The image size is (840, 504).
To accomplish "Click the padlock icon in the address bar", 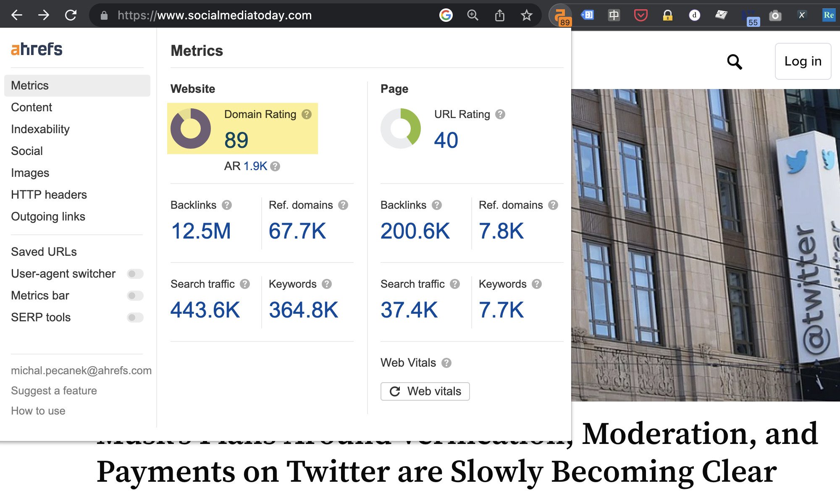I will (104, 16).
